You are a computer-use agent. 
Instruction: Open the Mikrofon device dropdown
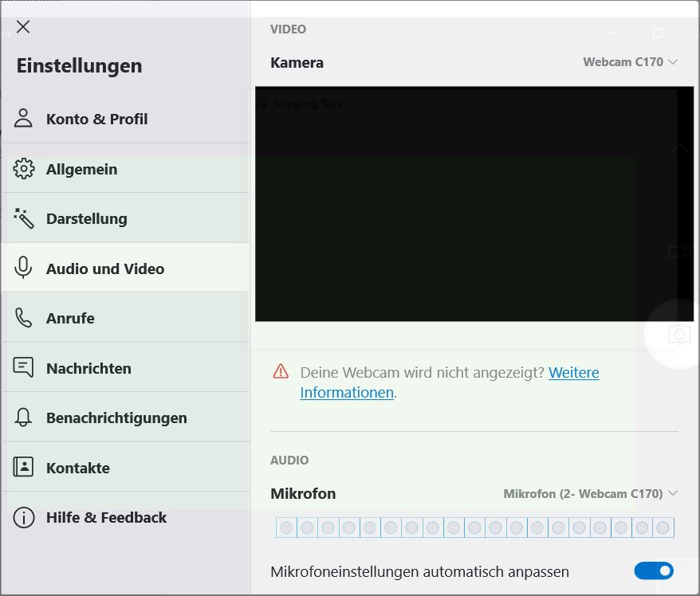pos(590,493)
